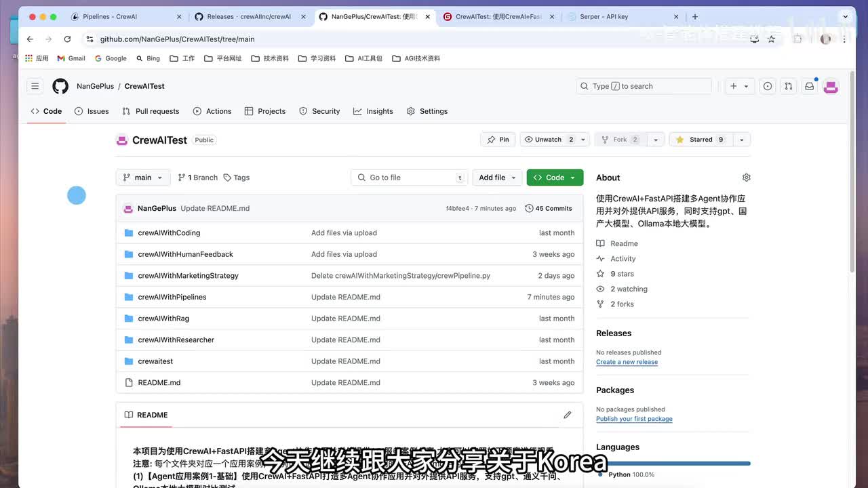
Task: Click the Type / to search box
Action: pos(644,86)
